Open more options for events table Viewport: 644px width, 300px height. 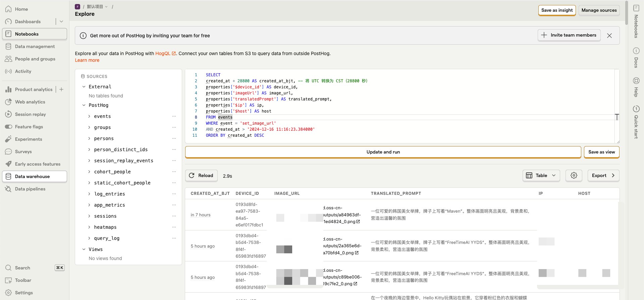tap(174, 116)
